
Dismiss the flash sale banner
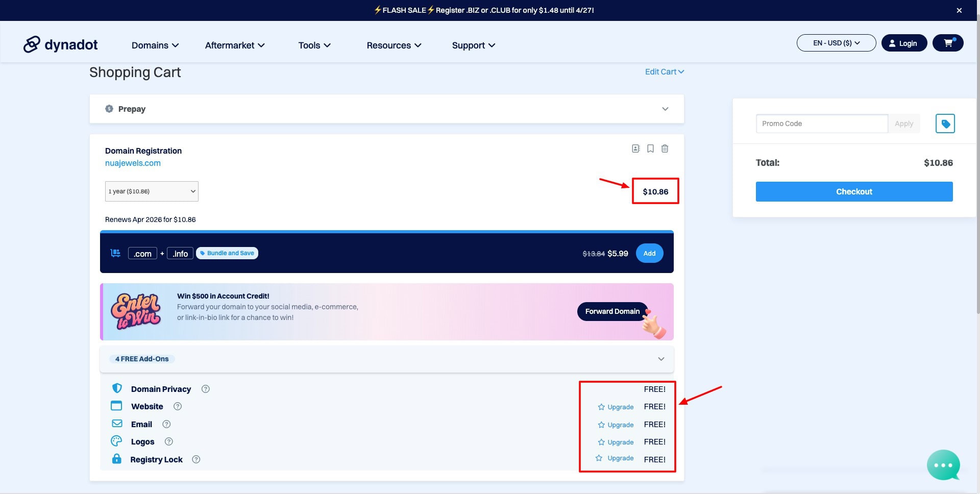[x=959, y=10]
